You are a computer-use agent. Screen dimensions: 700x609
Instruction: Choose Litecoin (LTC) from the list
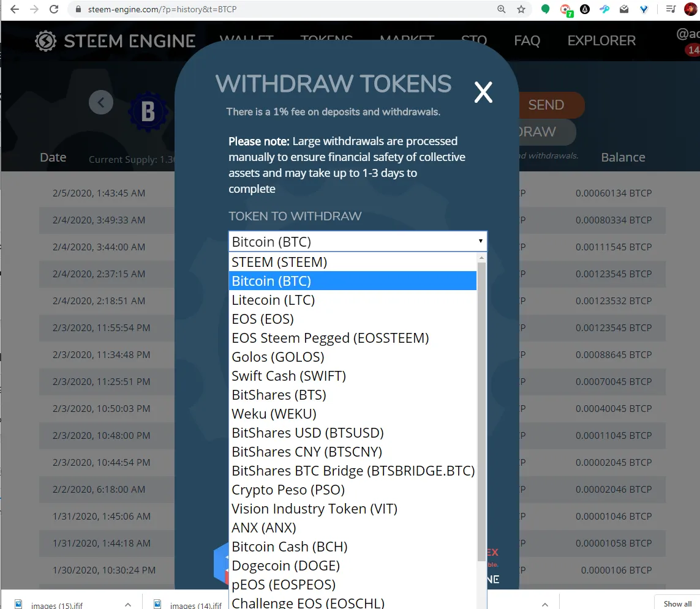(352, 300)
